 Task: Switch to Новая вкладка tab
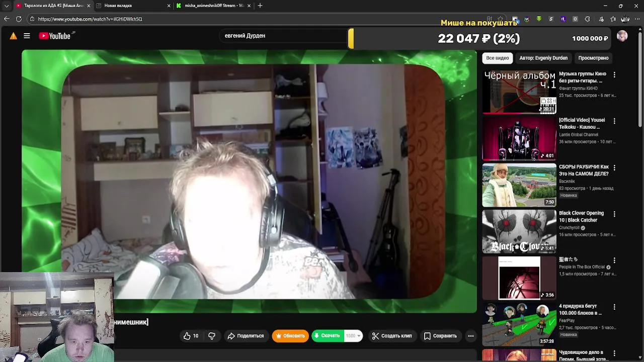pos(133,6)
